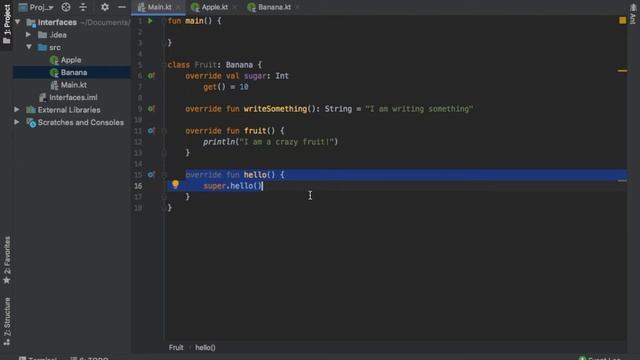Viewport: 640px width, 360px height.
Task: Select Banana file in project tree
Action: (x=73, y=72)
